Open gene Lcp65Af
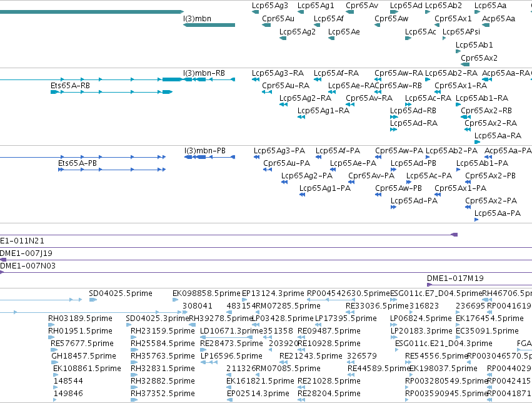 [x=328, y=19]
